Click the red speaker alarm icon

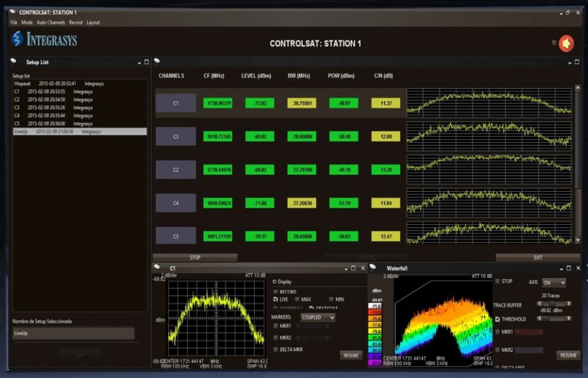(566, 43)
